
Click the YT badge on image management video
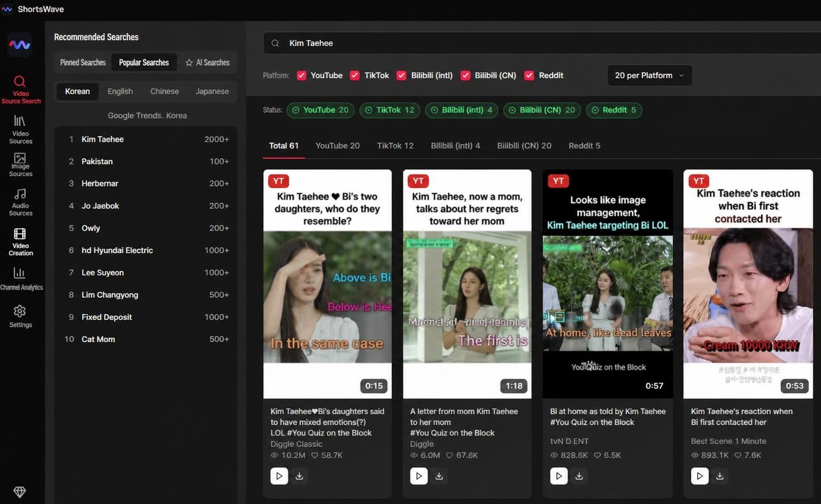pos(558,181)
